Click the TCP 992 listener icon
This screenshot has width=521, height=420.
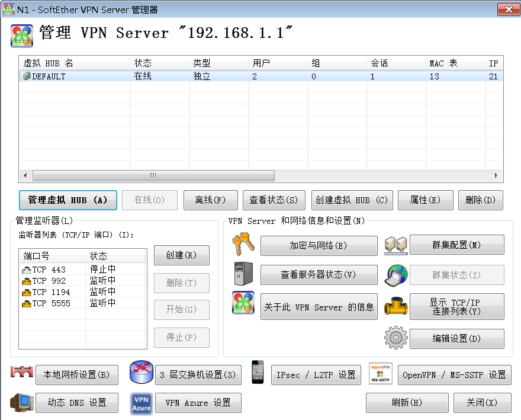(x=26, y=281)
